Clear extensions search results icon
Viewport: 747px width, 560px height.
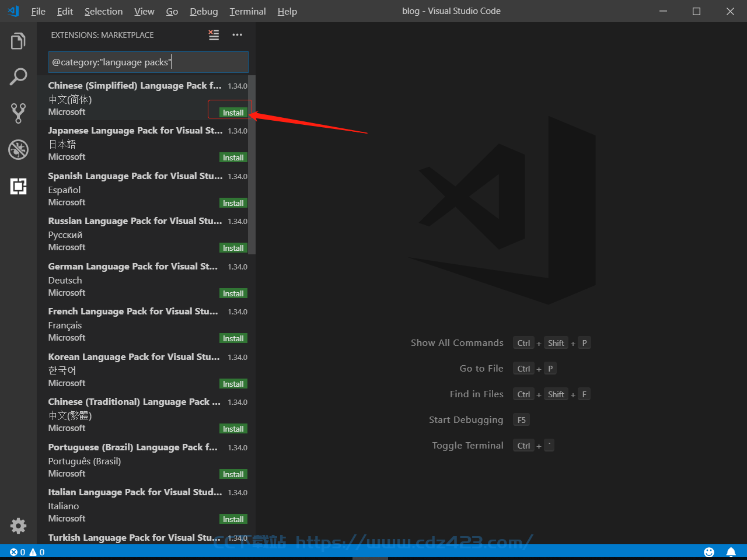click(x=214, y=35)
